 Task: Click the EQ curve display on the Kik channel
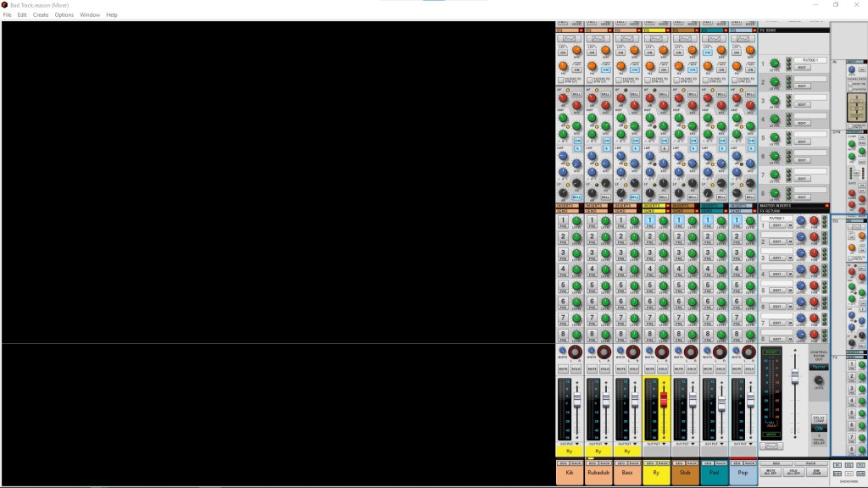[570, 38]
